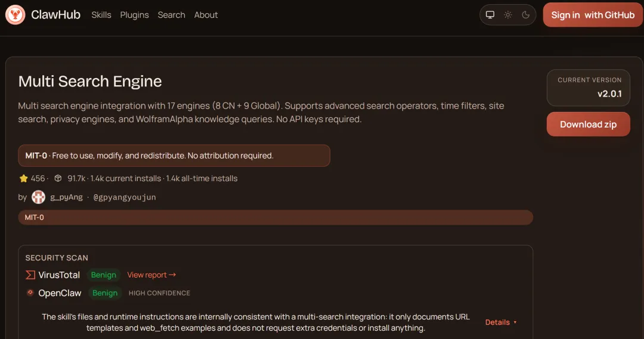Open the Skills nav item
644x339 pixels.
coord(101,15)
